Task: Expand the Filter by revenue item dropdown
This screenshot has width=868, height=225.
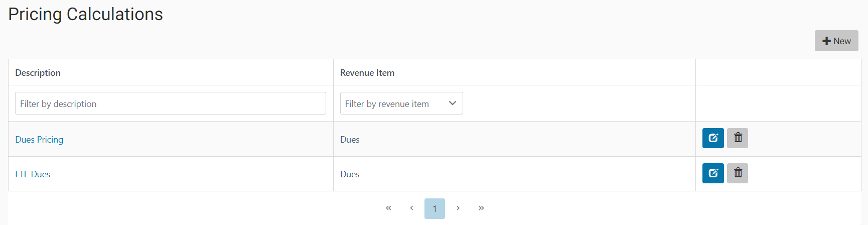Action: [401, 103]
